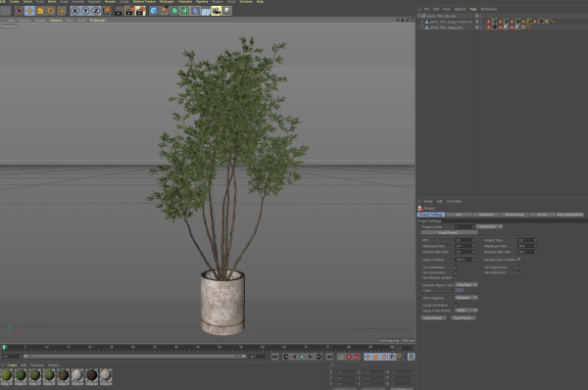Toggle Linear Workflow checkbox
Viewport: 588px width, 390px height.
tap(457, 305)
